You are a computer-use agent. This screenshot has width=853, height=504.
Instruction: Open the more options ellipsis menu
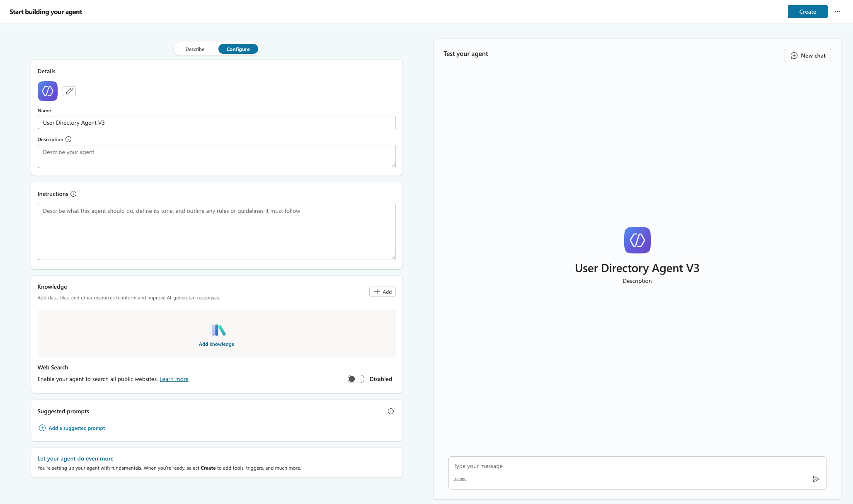838,12
